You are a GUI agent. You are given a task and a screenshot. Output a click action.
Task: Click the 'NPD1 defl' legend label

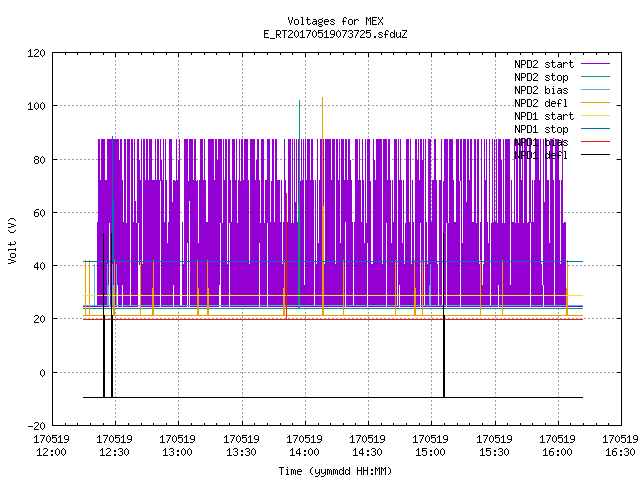point(541,156)
